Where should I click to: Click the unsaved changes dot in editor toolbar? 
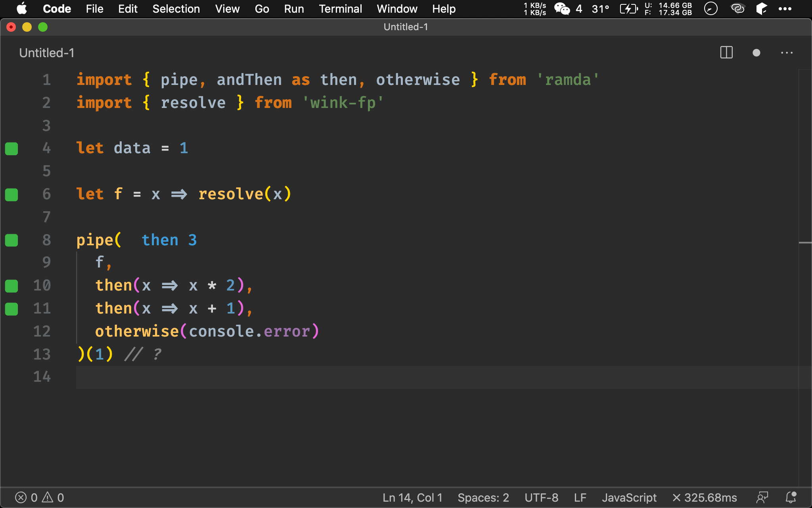[756, 53]
